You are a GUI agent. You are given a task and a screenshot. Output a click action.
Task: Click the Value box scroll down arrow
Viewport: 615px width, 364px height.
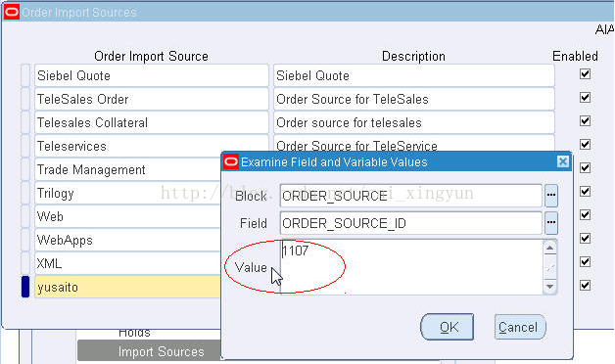click(550, 287)
